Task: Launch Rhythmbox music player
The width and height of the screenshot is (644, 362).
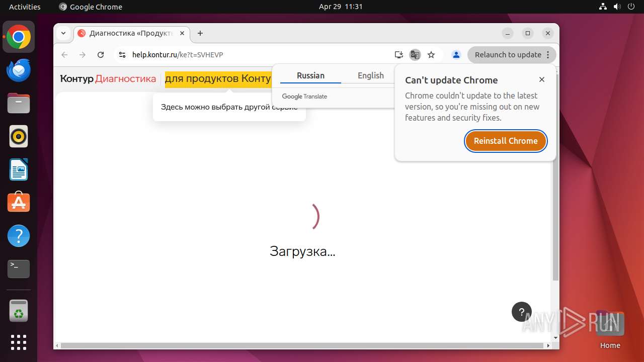Action: (x=19, y=137)
